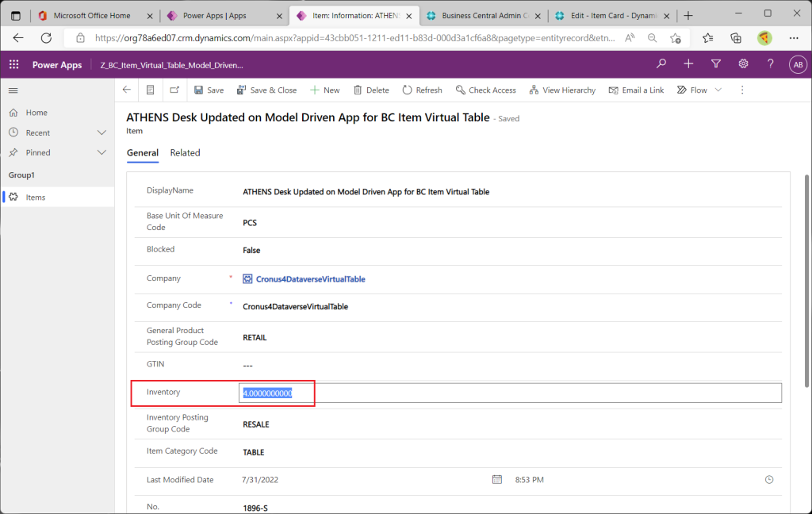The height and width of the screenshot is (514, 812).
Task: Open the Last Modified Date calendar picker
Action: tap(497, 479)
